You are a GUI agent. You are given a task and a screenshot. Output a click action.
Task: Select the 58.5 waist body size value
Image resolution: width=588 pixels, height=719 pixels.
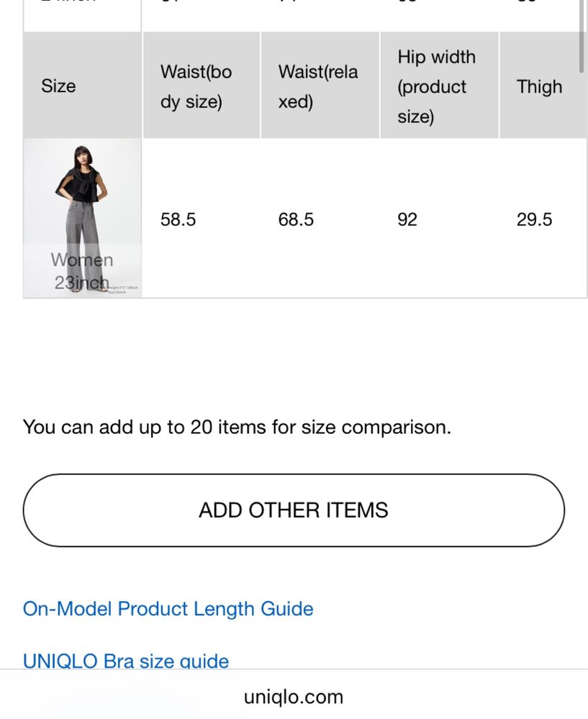[178, 220]
